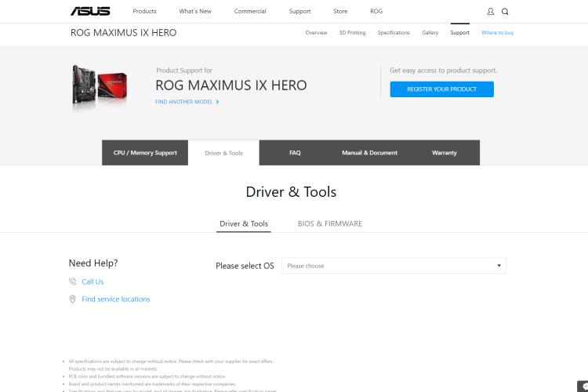Click the phone icon beside Call Us
The height and width of the screenshot is (392, 588).
tap(72, 281)
